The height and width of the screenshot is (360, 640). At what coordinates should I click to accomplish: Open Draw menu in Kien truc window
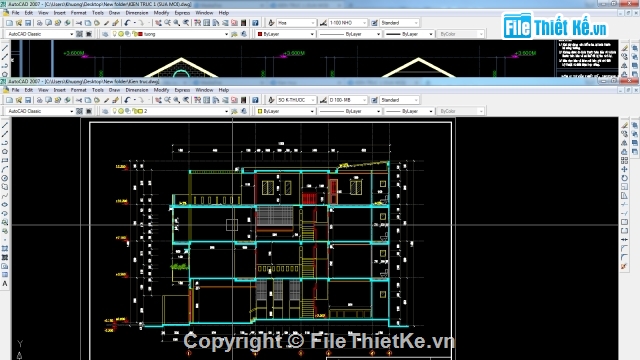pos(114,90)
